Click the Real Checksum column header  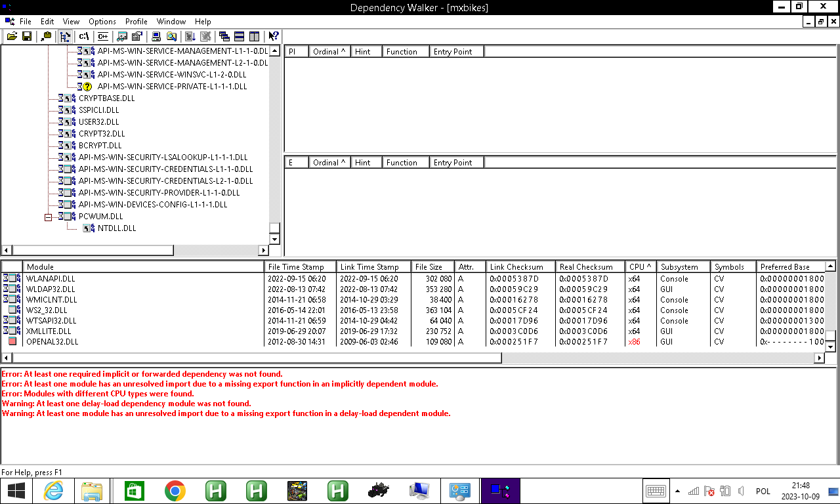coord(591,267)
